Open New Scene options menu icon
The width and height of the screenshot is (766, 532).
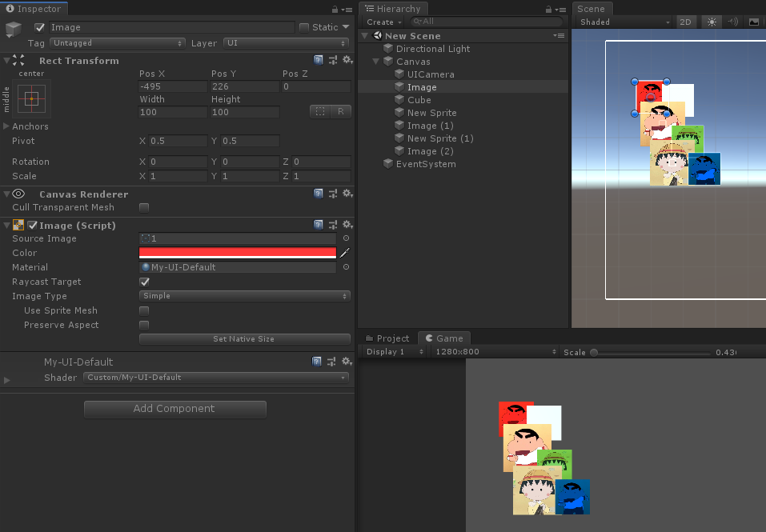coord(559,36)
